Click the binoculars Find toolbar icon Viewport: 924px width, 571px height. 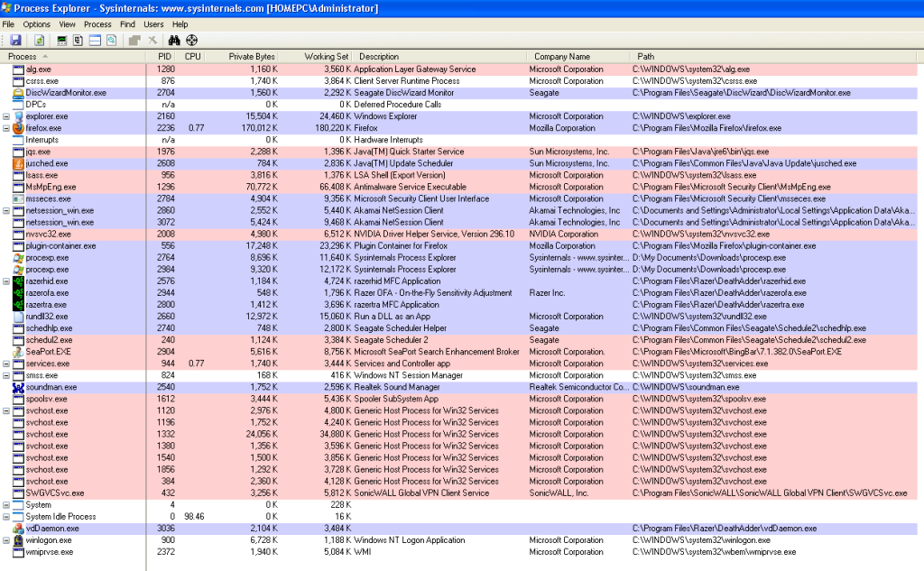coord(175,41)
